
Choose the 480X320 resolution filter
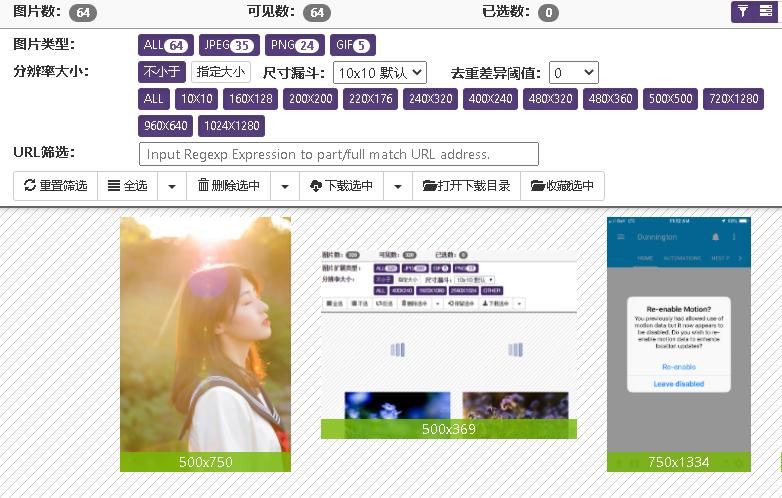pyautogui.click(x=550, y=99)
